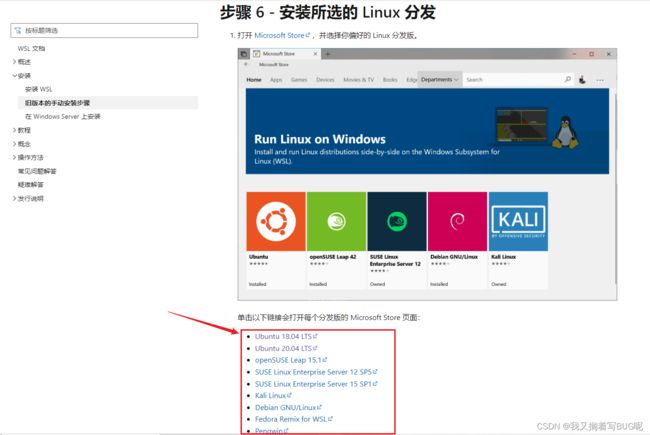Select 旧版本的手动安装步骤 in sidebar
The image size is (650, 435).
point(108,103)
